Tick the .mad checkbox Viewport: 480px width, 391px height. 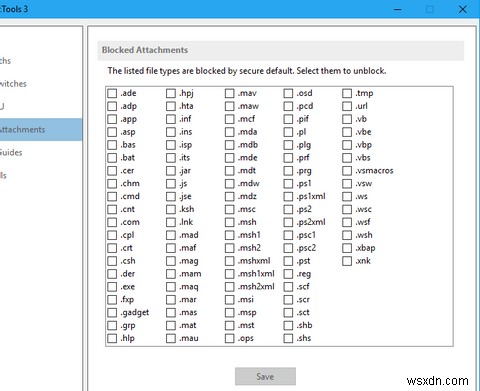[x=171, y=235]
